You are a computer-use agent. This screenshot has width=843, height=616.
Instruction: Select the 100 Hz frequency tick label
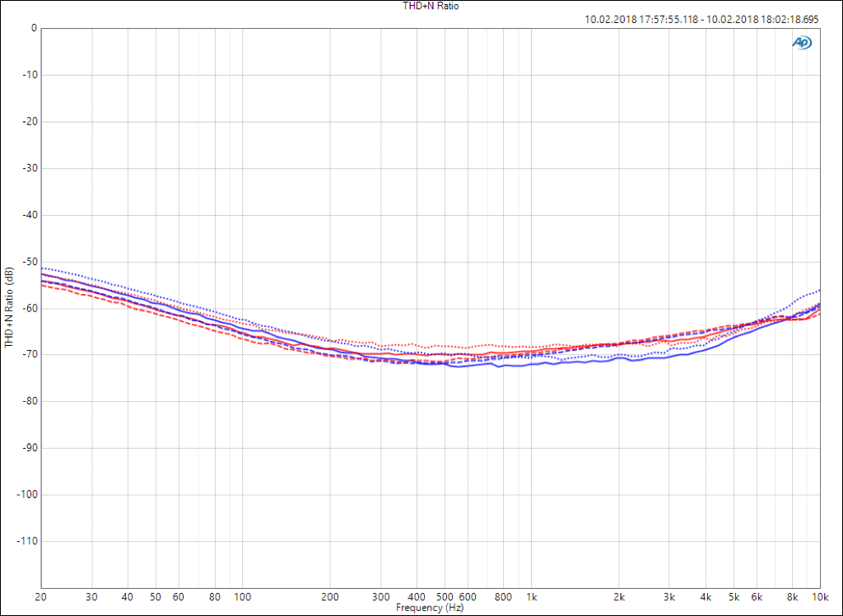coord(242,596)
